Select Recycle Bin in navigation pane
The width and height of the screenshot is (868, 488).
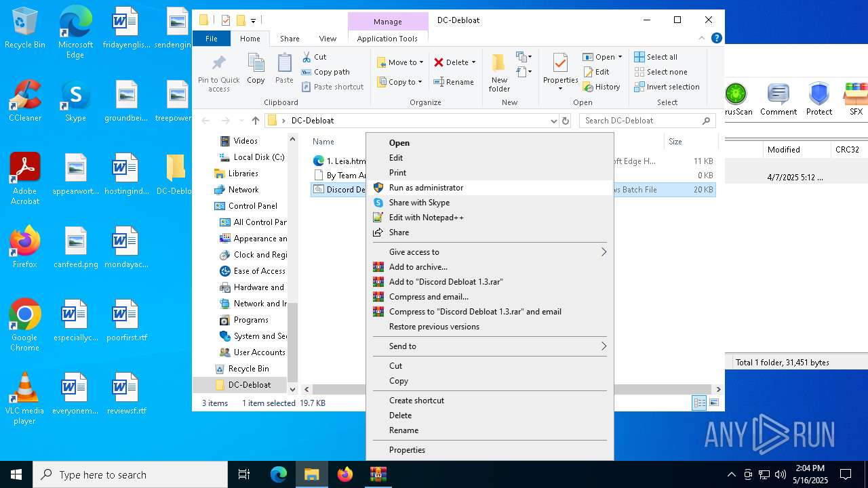pyautogui.click(x=241, y=369)
